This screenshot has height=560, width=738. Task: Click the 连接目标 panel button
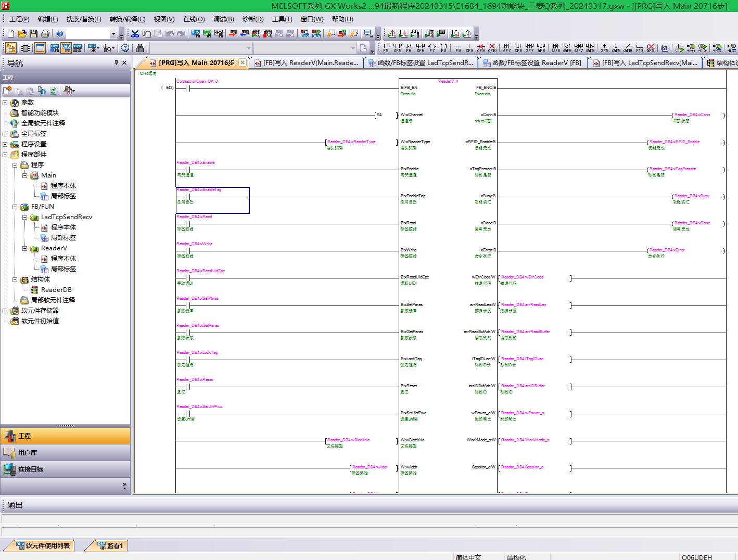(31, 469)
